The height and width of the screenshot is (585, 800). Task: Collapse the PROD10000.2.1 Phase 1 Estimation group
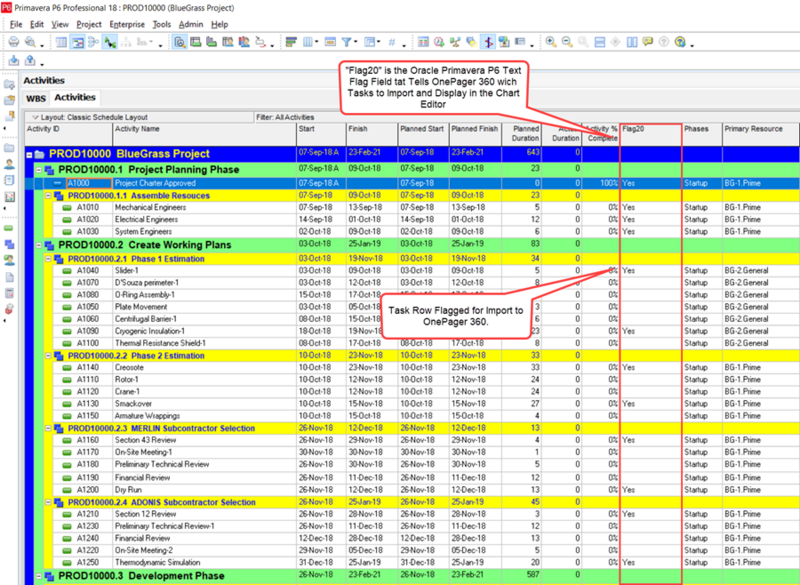(48, 259)
